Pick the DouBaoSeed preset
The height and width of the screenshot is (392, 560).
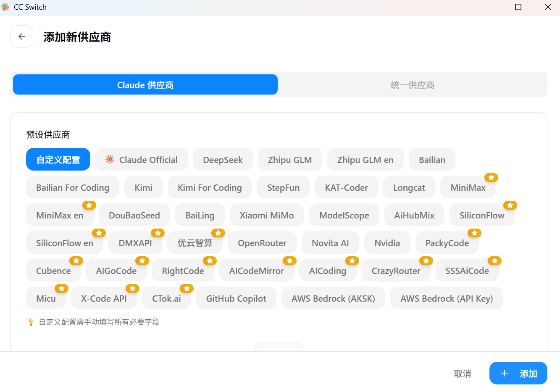[134, 215]
